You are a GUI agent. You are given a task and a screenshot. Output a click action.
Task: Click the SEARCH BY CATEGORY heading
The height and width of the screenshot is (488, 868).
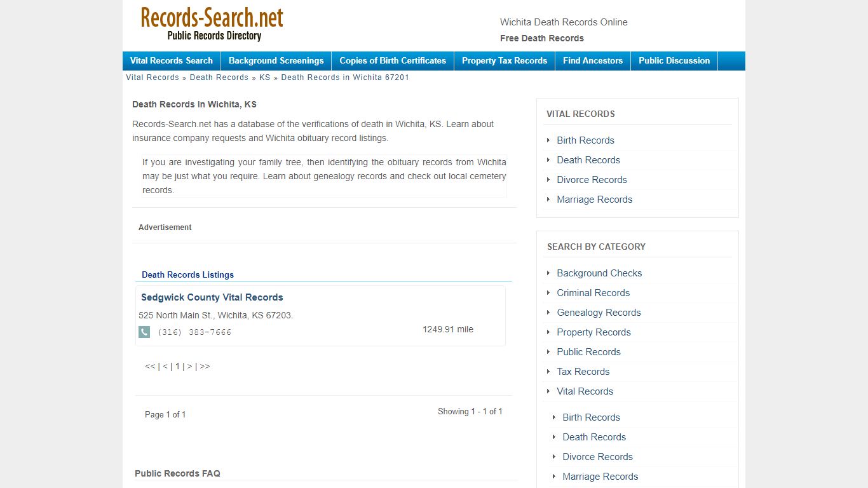pyautogui.click(x=596, y=247)
